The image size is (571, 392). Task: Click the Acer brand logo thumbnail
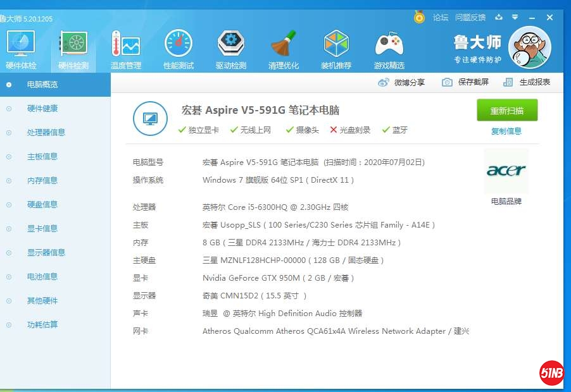click(x=506, y=171)
